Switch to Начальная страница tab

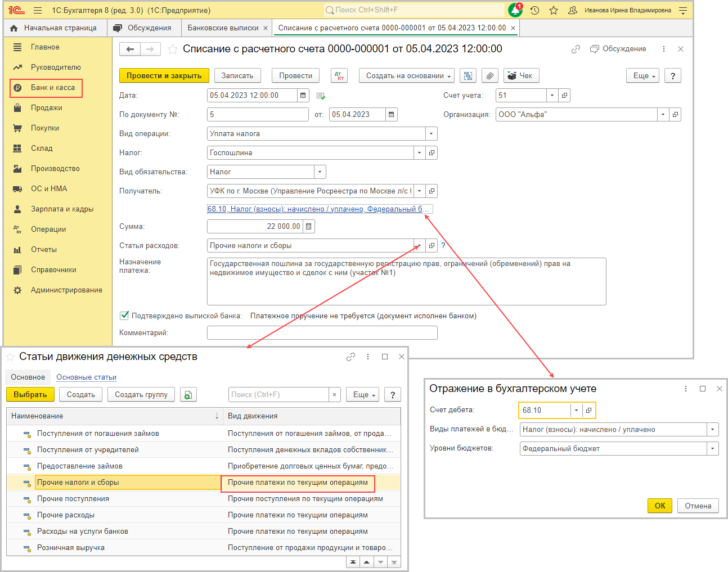tap(55, 28)
